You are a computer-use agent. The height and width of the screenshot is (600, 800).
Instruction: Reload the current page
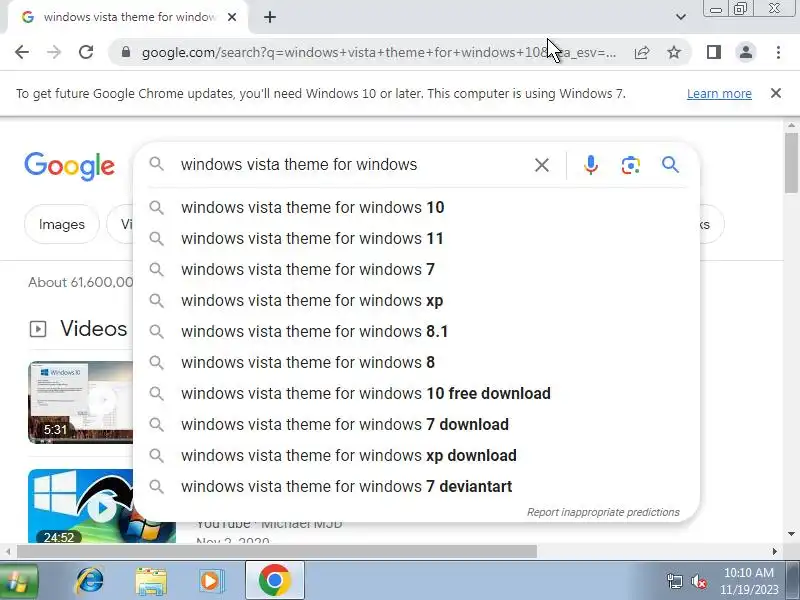(86, 52)
